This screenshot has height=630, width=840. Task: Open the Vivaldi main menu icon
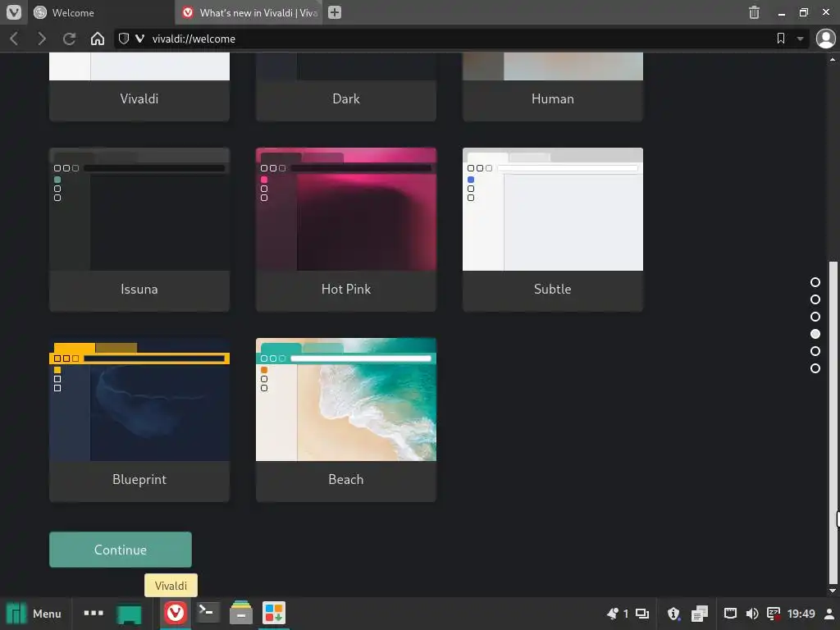(x=13, y=12)
